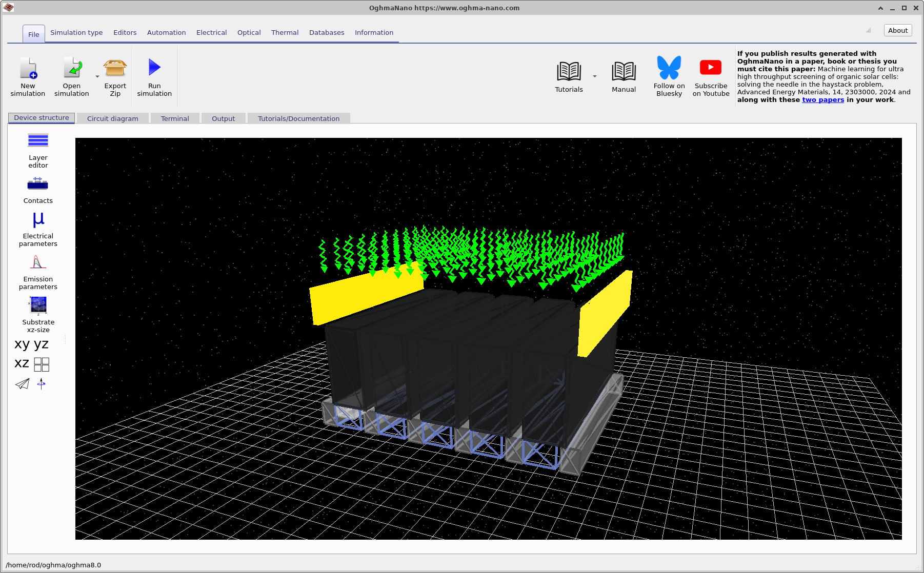The image size is (924, 573).
Task: Switch to the Terminal tab
Action: (174, 118)
